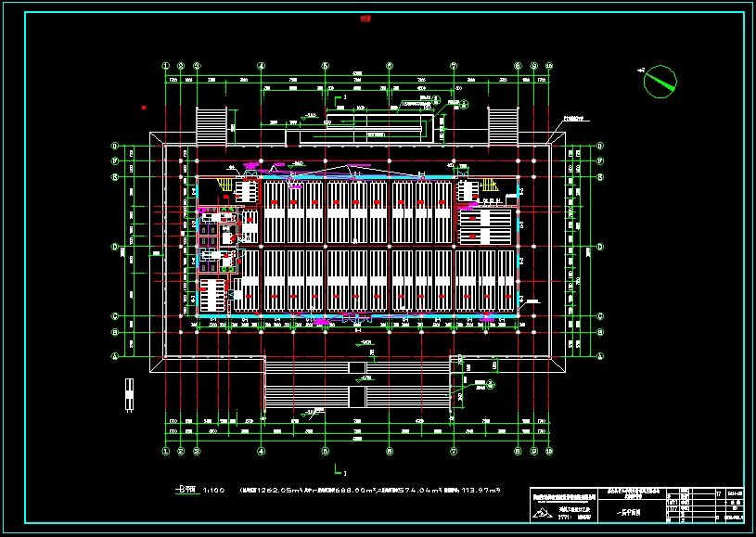Pick the top-right exterior staircase

point(503,124)
